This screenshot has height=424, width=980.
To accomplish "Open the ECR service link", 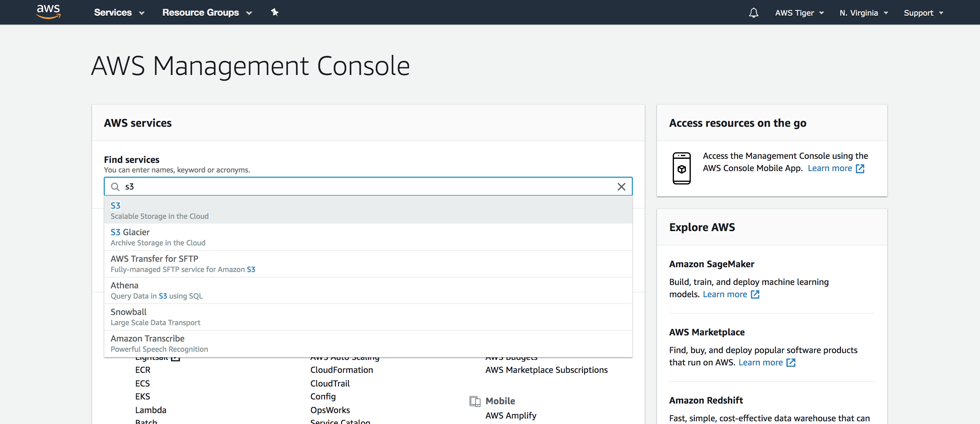I will [143, 370].
